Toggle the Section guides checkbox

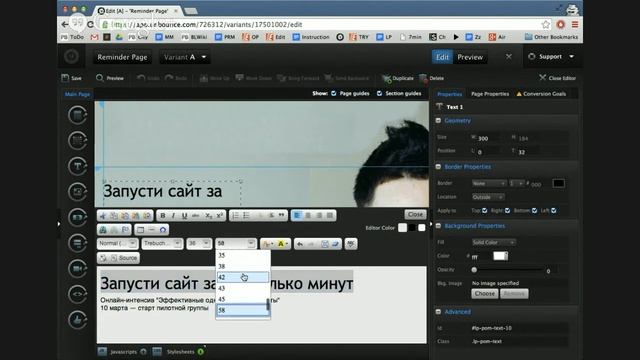[380, 93]
